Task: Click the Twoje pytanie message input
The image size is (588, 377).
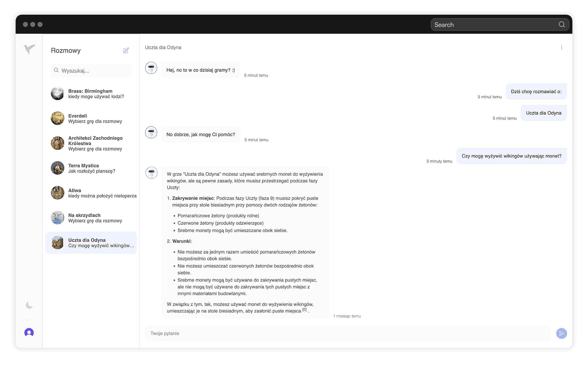Action: coord(347,333)
